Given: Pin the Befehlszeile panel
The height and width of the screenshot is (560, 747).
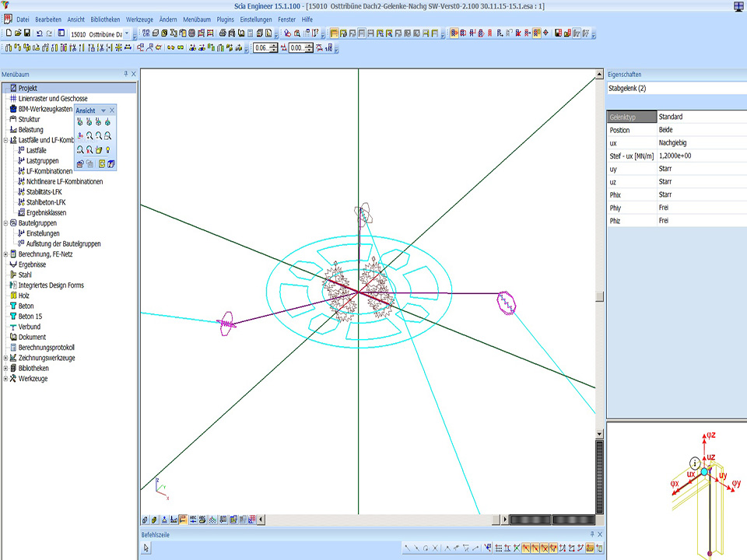Looking at the screenshot, I should [591, 535].
